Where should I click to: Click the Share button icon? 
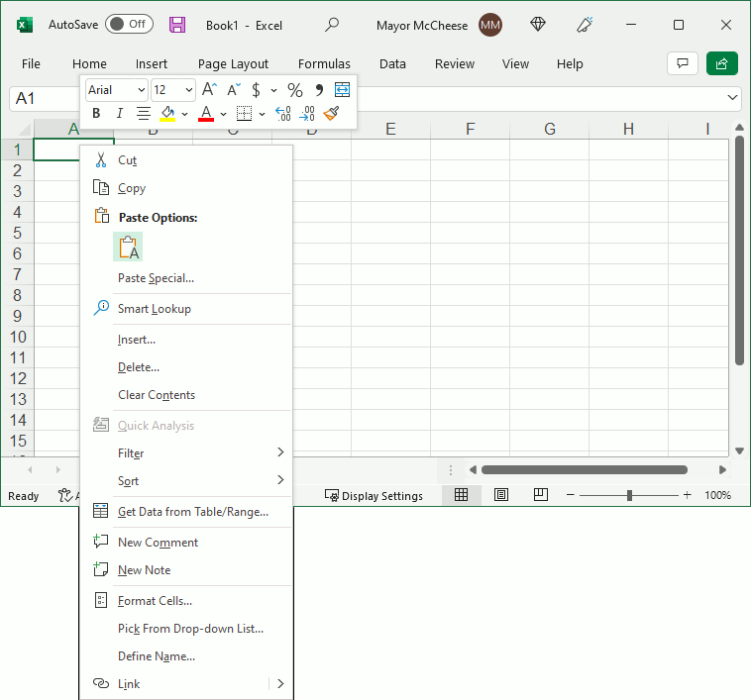[722, 63]
